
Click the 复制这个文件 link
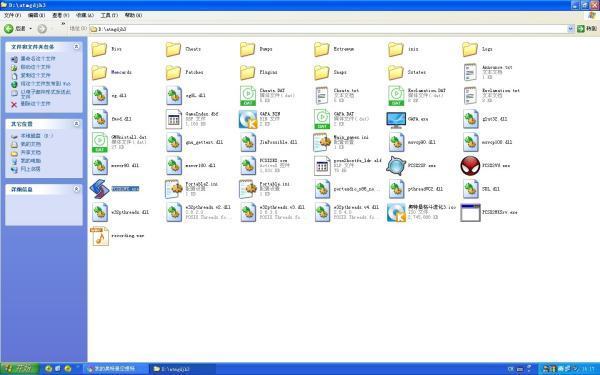(x=35, y=75)
